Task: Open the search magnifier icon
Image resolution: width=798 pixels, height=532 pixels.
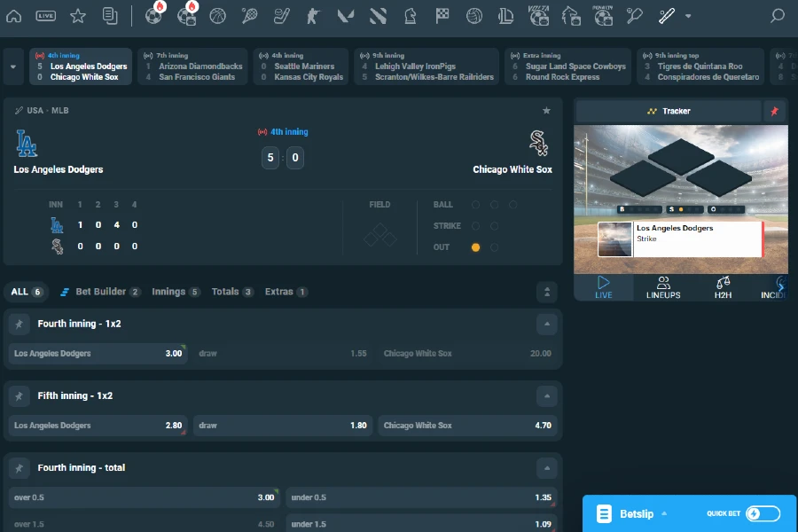Action: 777,16
